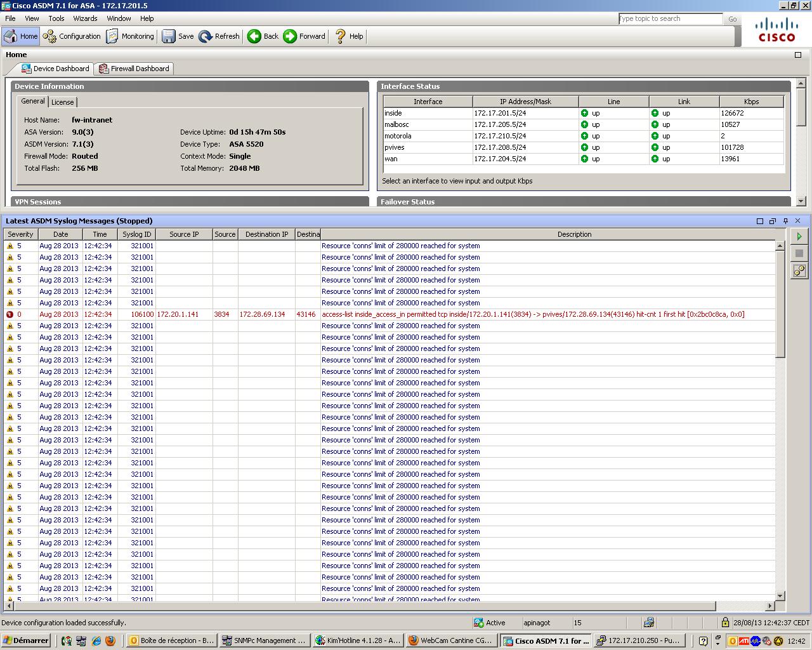Image resolution: width=812 pixels, height=650 pixels.
Task: Sort syslog by the Syslog ID column header
Action: tap(136, 234)
